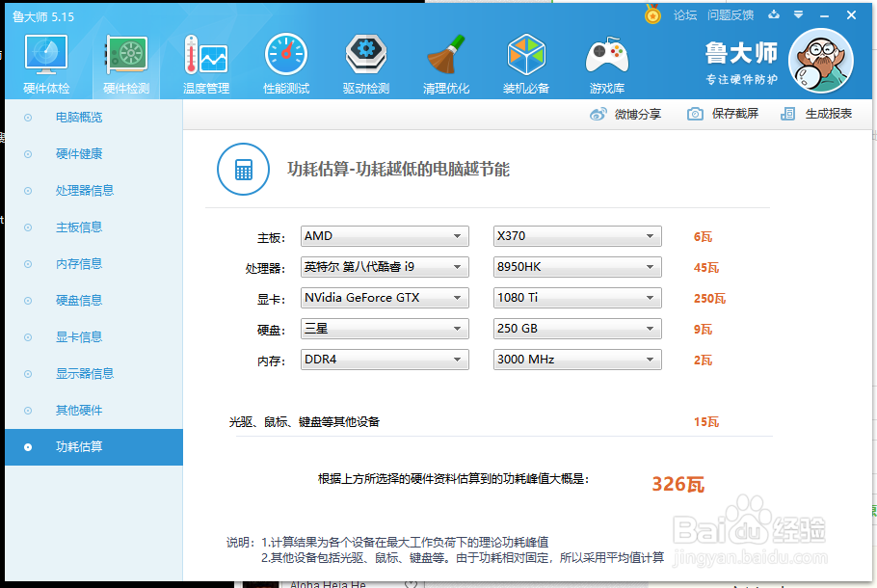Click the 326瓦 total power value
This screenshot has width=877, height=588.
tap(678, 484)
